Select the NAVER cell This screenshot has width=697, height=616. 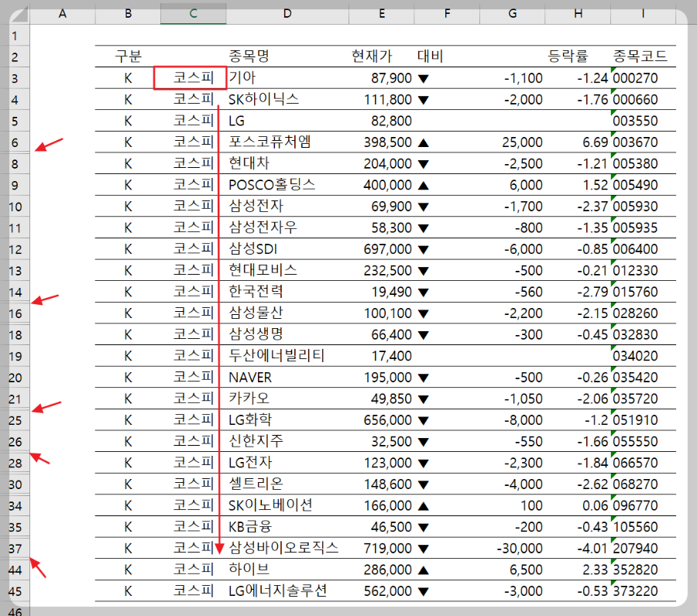pyautogui.click(x=287, y=377)
